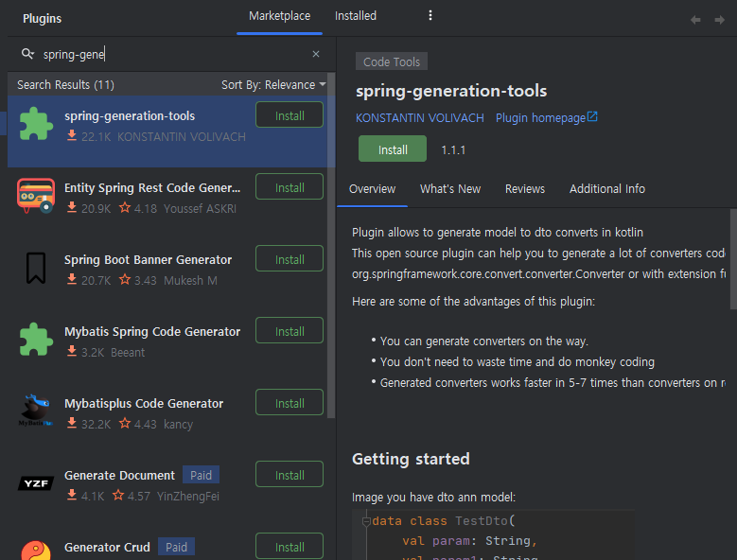Select Spring Boot Banner Generator bookmark icon
This screenshot has height=560, width=737.
(x=36, y=268)
